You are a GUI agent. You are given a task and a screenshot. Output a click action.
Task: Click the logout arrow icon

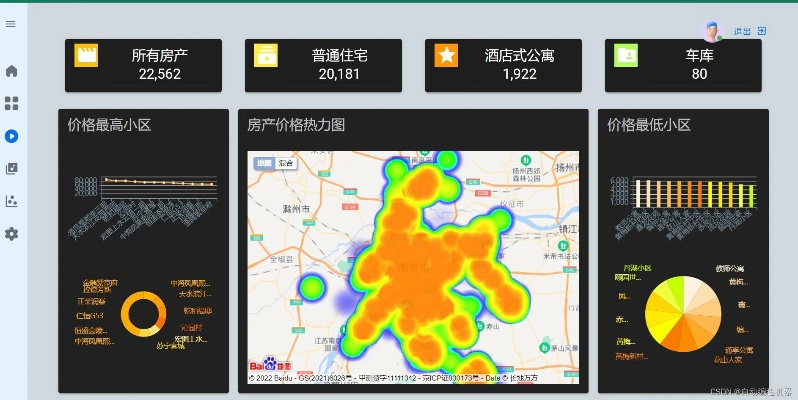coord(762,31)
